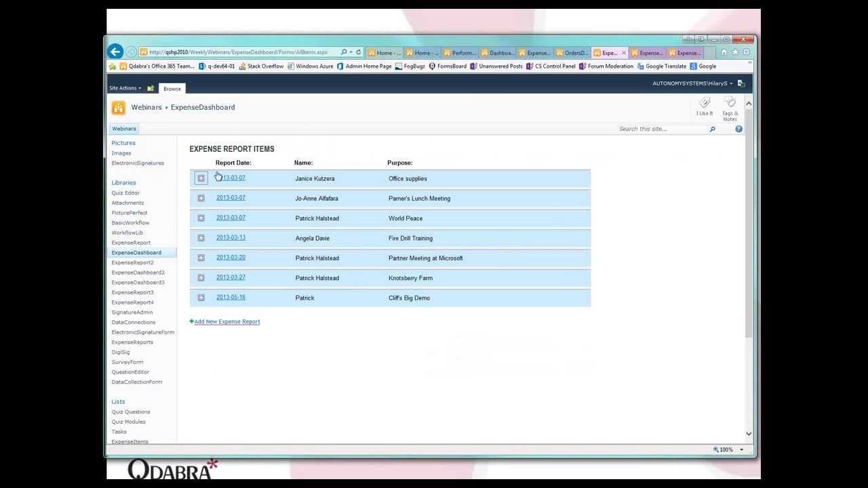This screenshot has height=488, width=868.
Task: Open Windows Azure favorites bookmark
Action: click(x=311, y=66)
